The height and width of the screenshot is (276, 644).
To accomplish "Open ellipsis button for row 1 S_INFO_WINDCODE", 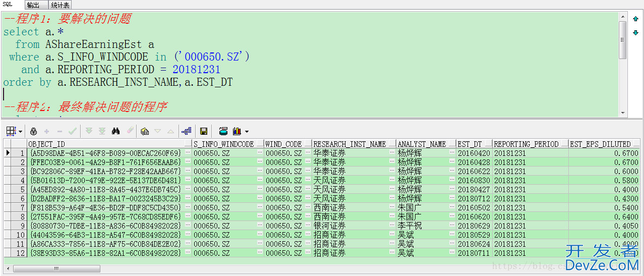I will (x=260, y=153).
